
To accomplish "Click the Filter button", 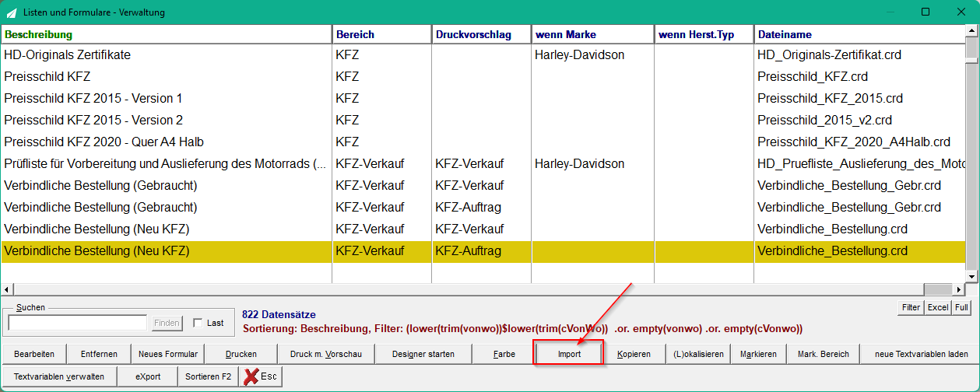I will click(911, 307).
